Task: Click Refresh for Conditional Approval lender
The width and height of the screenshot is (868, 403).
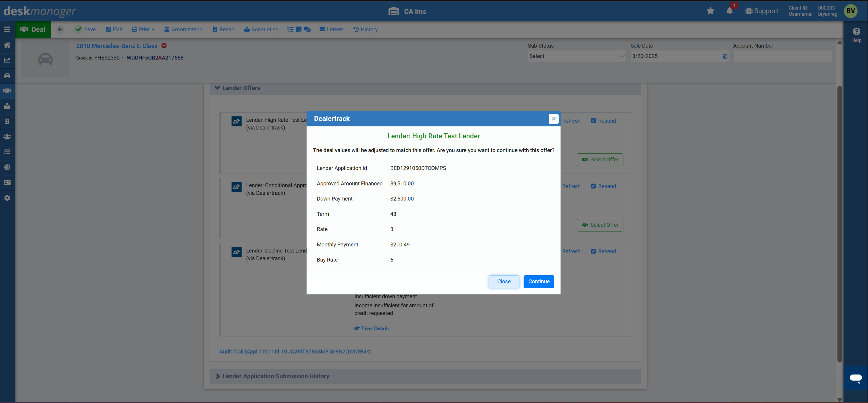Action: 571,186
